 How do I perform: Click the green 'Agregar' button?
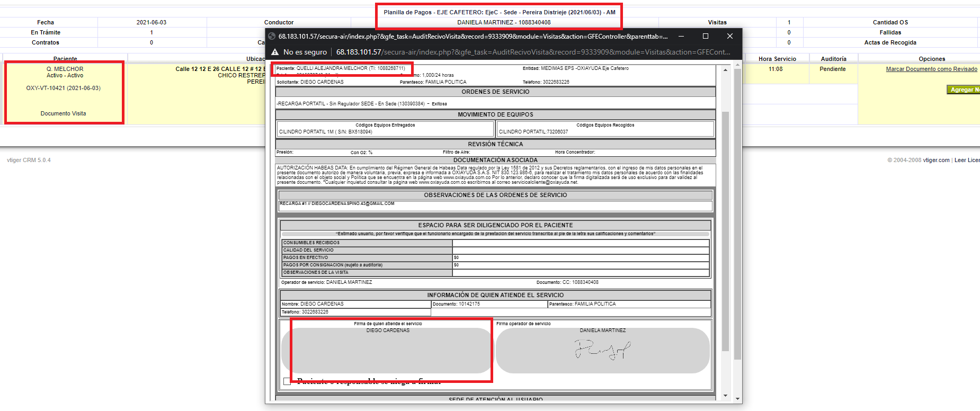(x=963, y=90)
